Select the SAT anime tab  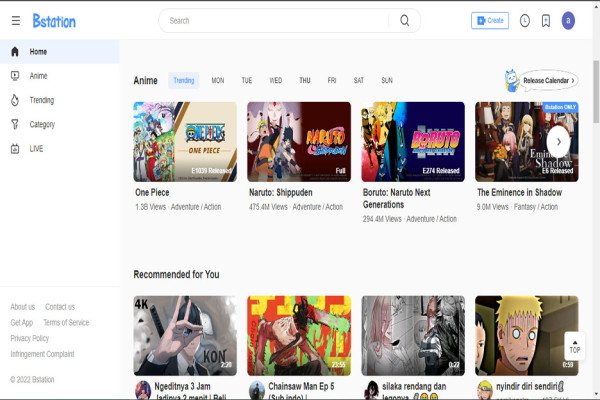(x=359, y=80)
